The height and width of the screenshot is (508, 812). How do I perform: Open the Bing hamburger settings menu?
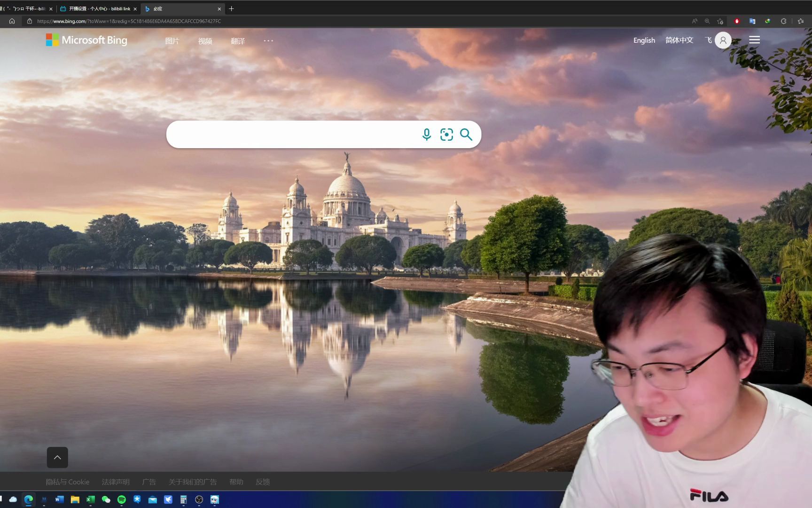[x=754, y=40]
